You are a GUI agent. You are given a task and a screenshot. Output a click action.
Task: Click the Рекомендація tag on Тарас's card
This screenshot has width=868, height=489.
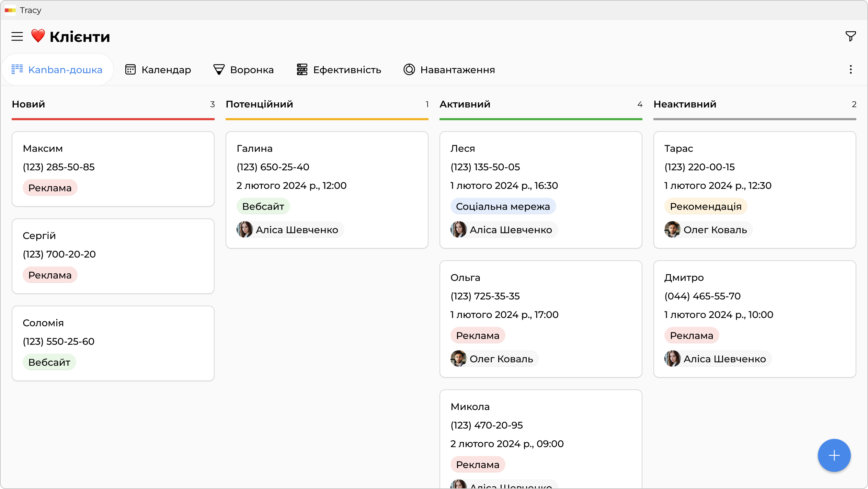coord(706,206)
